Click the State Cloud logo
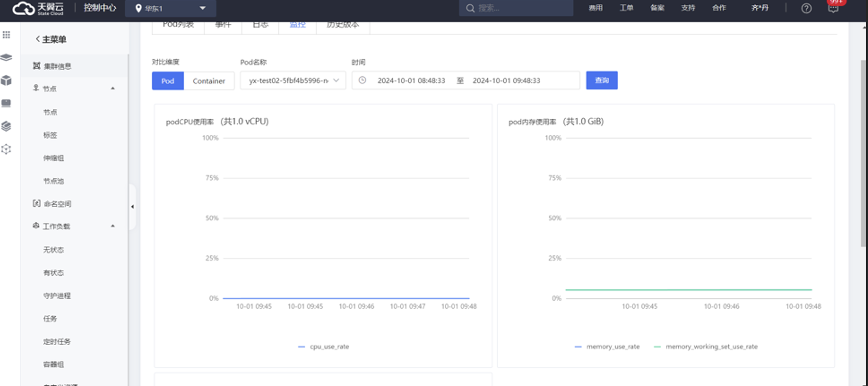 pos(38,8)
